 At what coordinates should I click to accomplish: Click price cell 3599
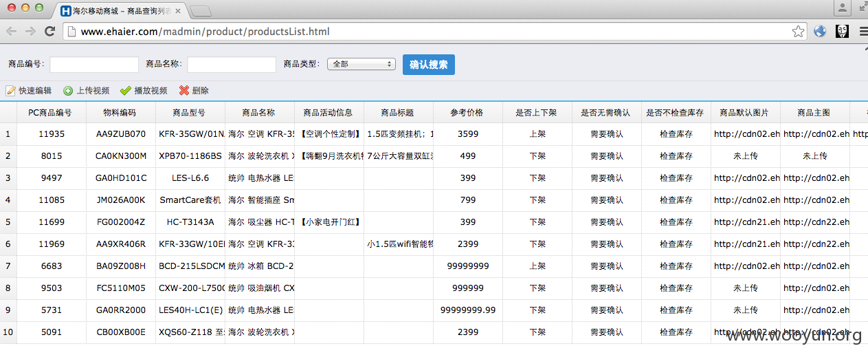coord(468,134)
